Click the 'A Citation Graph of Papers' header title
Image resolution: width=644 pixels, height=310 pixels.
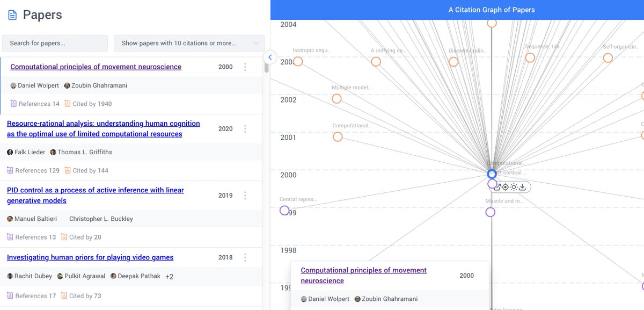click(492, 10)
